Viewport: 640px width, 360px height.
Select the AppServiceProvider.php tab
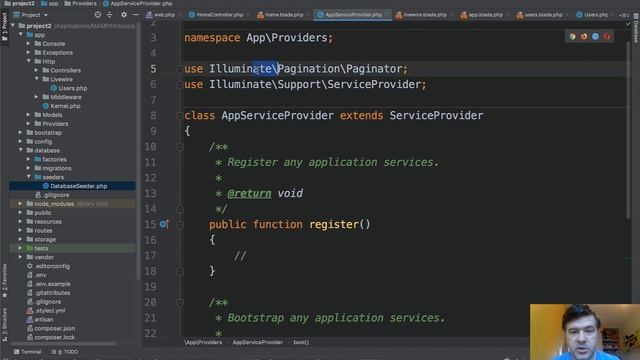353,15
